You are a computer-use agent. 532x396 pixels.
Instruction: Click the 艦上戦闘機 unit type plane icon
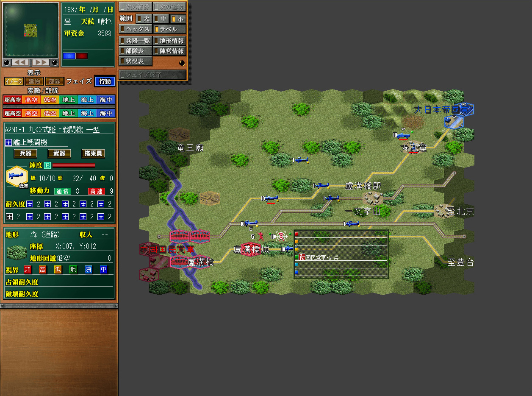click(8, 142)
